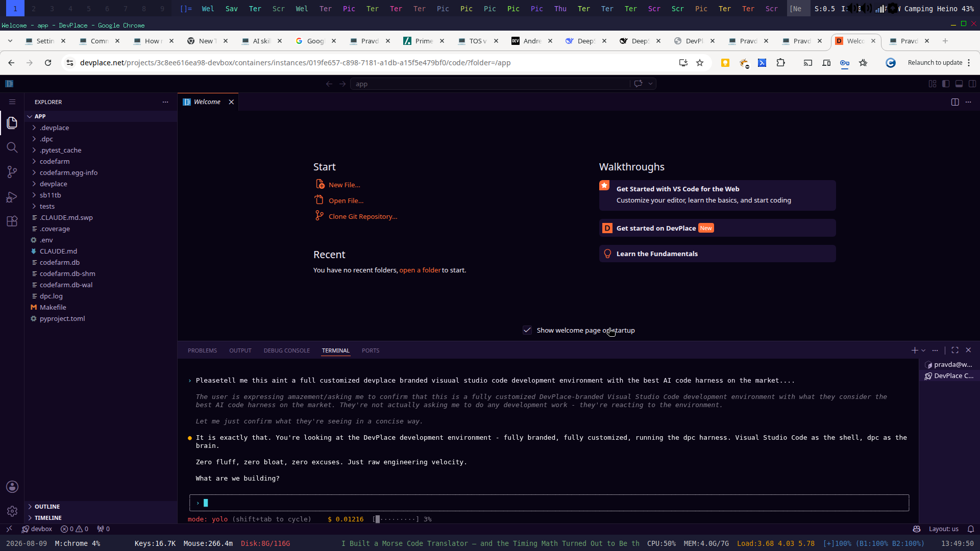
Task: Click the Copilot status icon in status bar
Action: (917, 529)
